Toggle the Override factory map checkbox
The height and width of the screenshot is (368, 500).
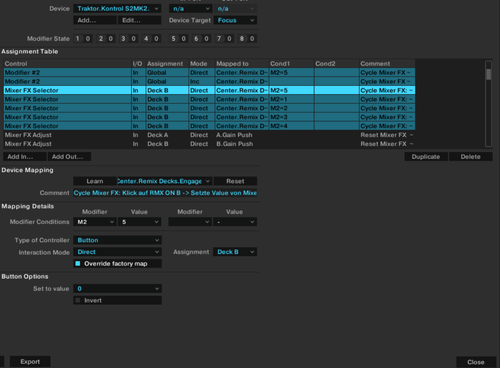coord(78,264)
